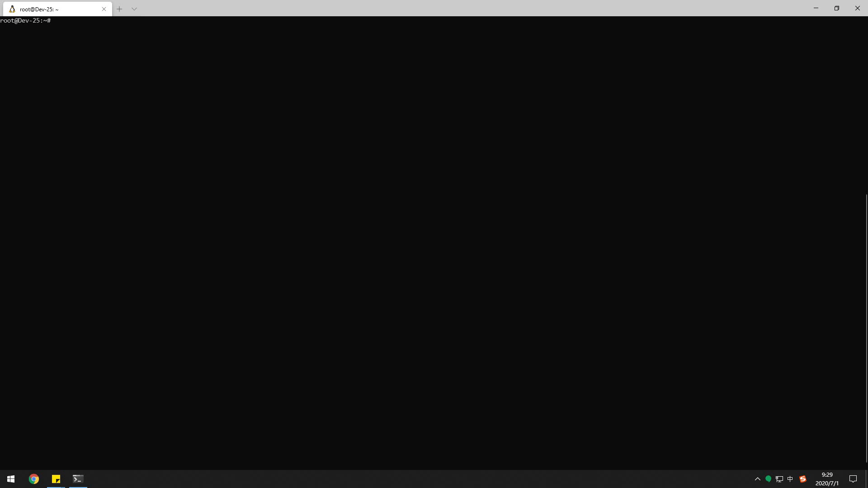Screen dimensions: 868x488
Task: Close the root@Dev-25 tab
Action: 104,9
